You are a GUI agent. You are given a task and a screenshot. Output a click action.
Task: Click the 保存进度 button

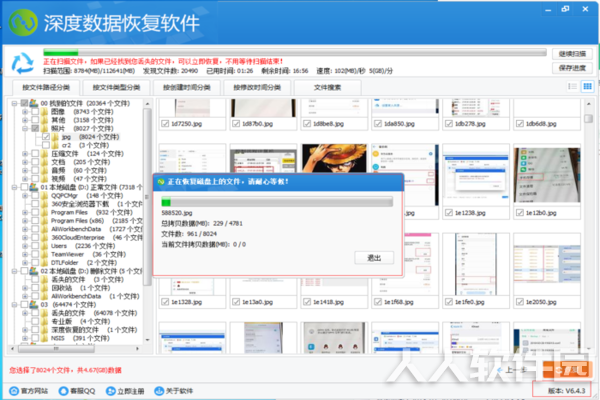572,68
